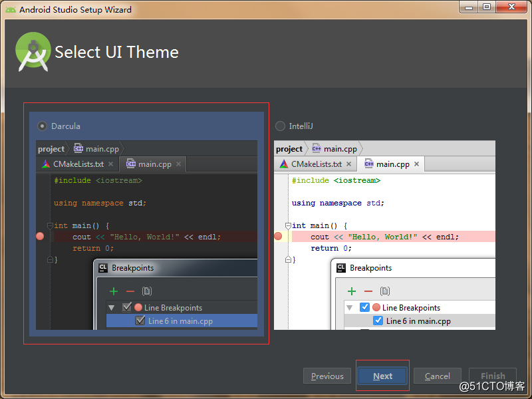Click red dot beside Line Breakpoints, IntelliJ
Image resolution: width=532 pixels, height=399 pixels.
pyautogui.click(x=376, y=307)
